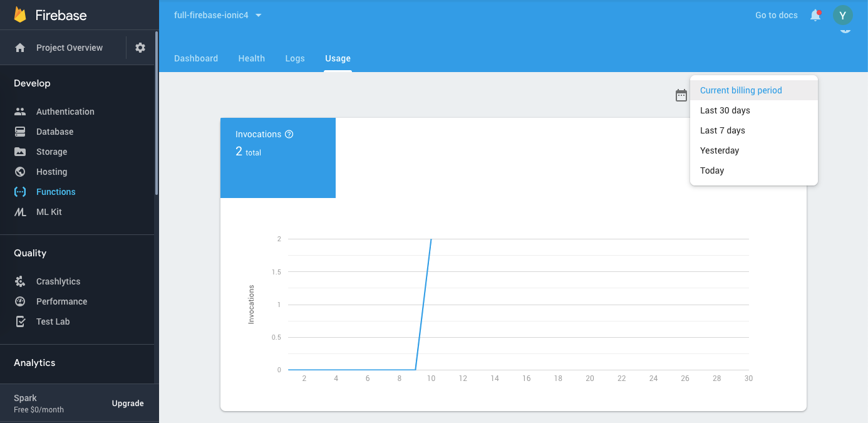Click the Functions brackets icon
Viewport: 868px width, 423px height.
pyautogui.click(x=20, y=192)
